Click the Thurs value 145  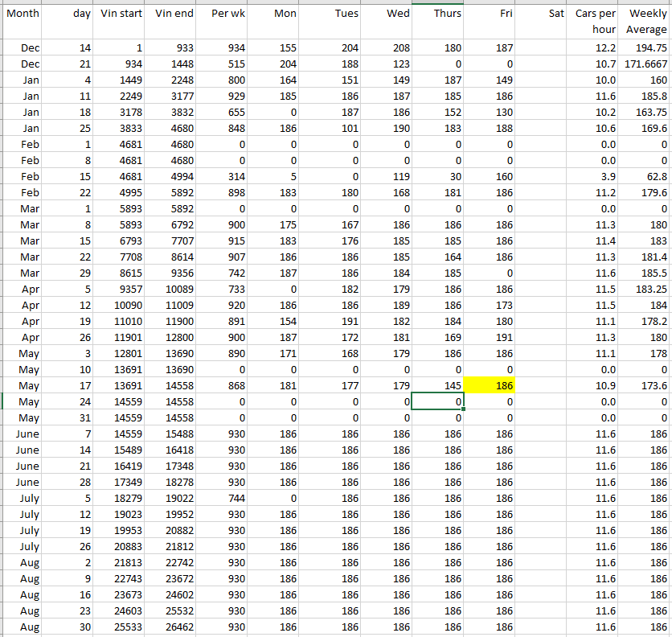point(438,386)
